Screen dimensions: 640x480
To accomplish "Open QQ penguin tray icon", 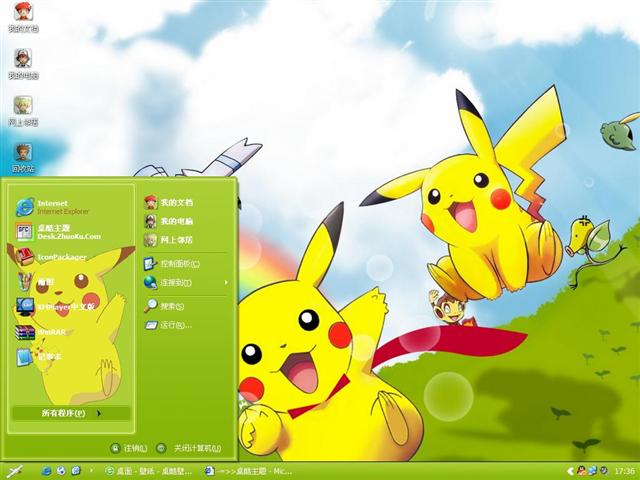I will pyautogui.click(x=581, y=471).
